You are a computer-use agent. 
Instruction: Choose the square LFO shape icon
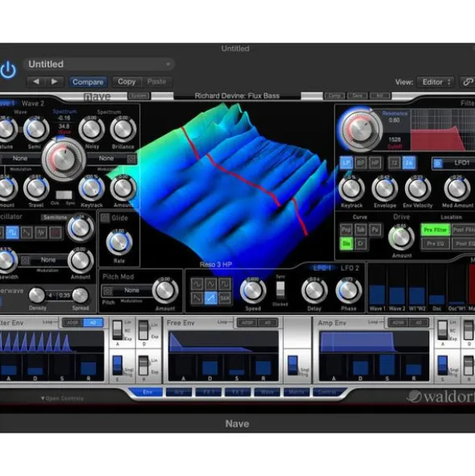point(225,284)
